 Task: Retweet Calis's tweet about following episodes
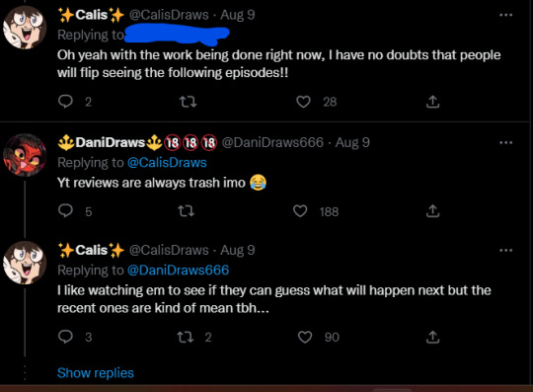[188, 102]
